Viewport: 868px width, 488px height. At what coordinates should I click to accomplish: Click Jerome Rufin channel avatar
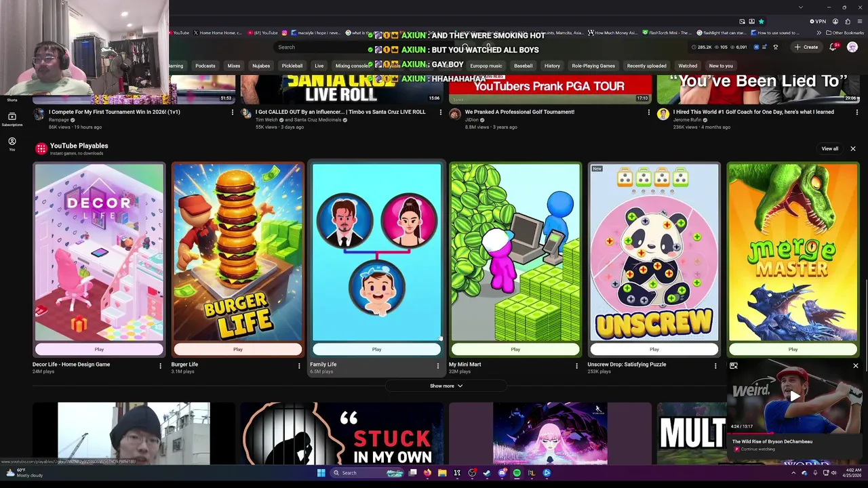point(663,115)
